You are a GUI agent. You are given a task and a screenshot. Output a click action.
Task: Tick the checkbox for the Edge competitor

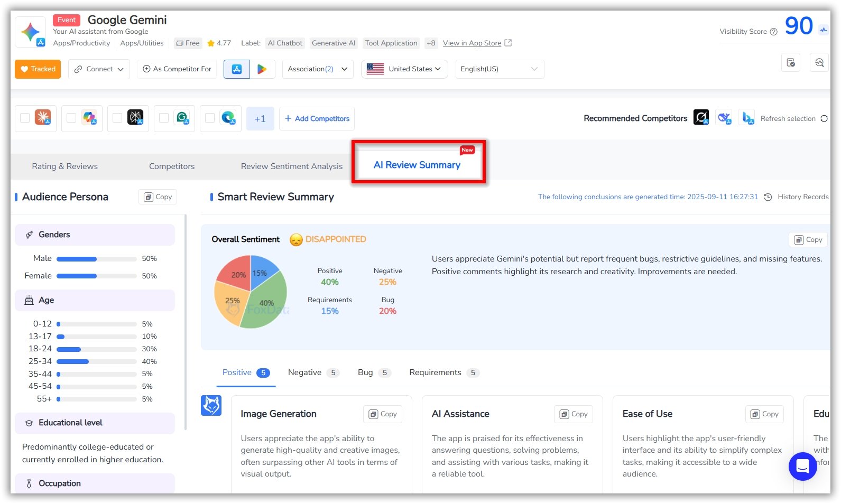[x=210, y=118]
